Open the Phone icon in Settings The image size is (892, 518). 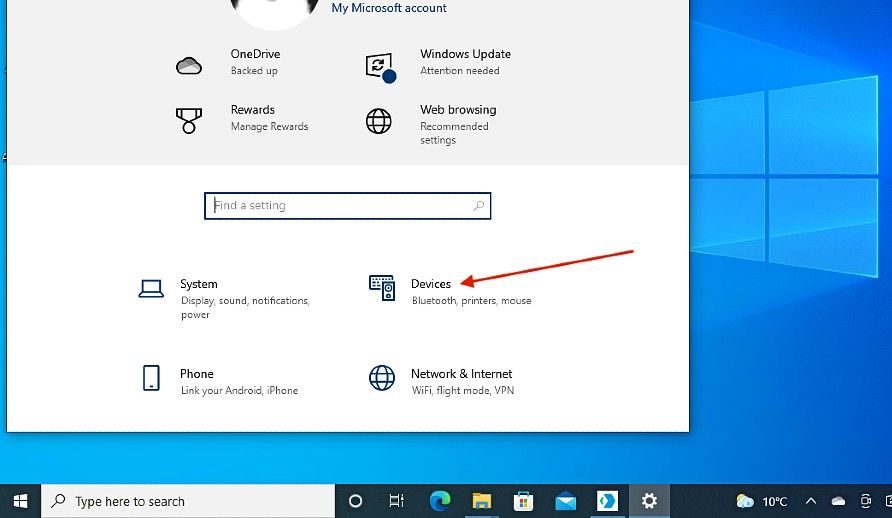(x=151, y=378)
